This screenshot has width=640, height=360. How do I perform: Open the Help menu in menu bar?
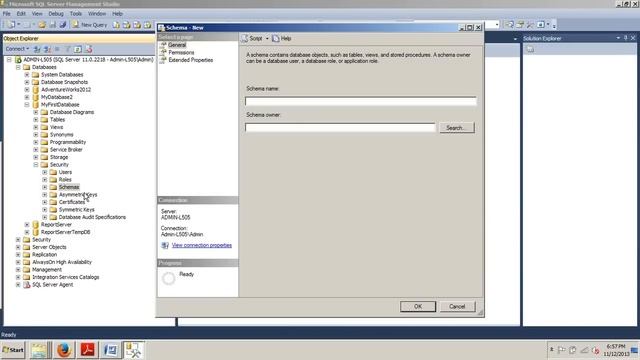[x=118, y=13]
